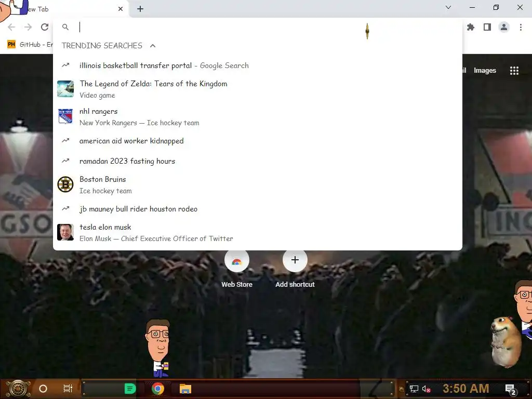Image resolution: width=532 pixels, height=399 pixels.
Task: Choose the 'tesla elon musk' suggestion
Action: coord(258,232)
